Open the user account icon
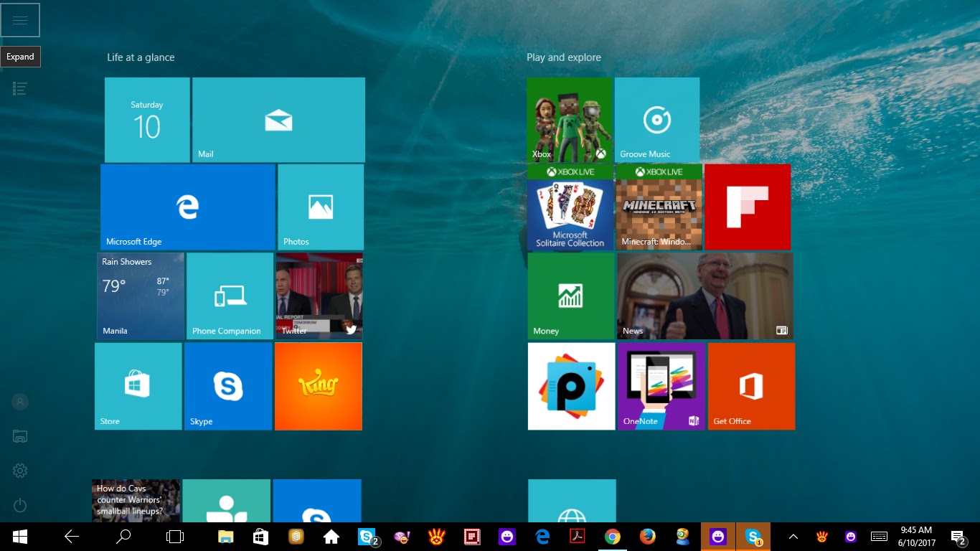The image size is (980, 551). tap(20, 402)
